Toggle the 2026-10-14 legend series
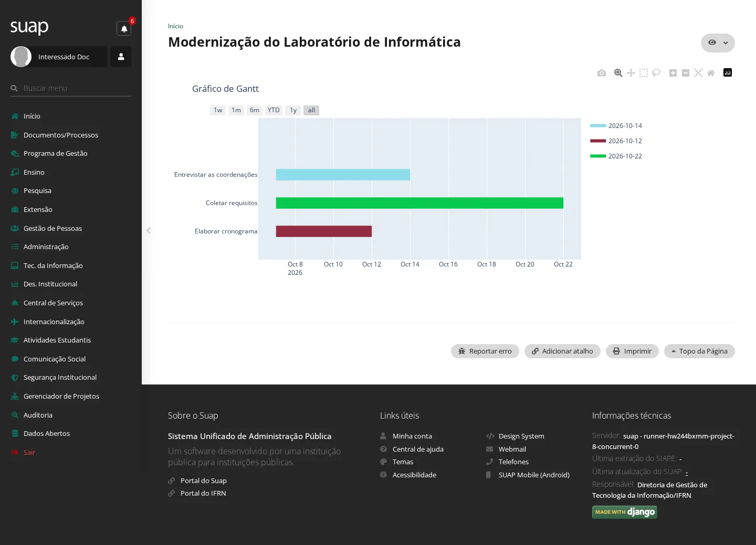This screenshot has height=545, width=756. point(616,126)
